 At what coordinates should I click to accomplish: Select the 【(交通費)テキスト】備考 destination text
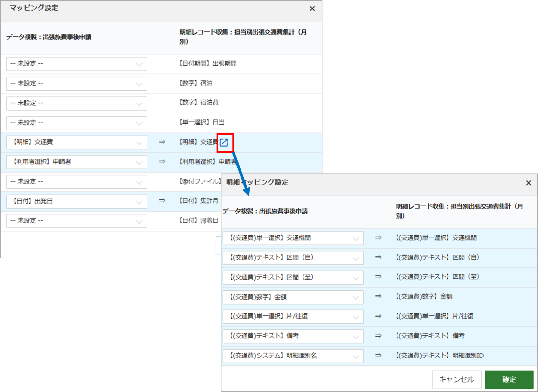[x=430, y=336]
